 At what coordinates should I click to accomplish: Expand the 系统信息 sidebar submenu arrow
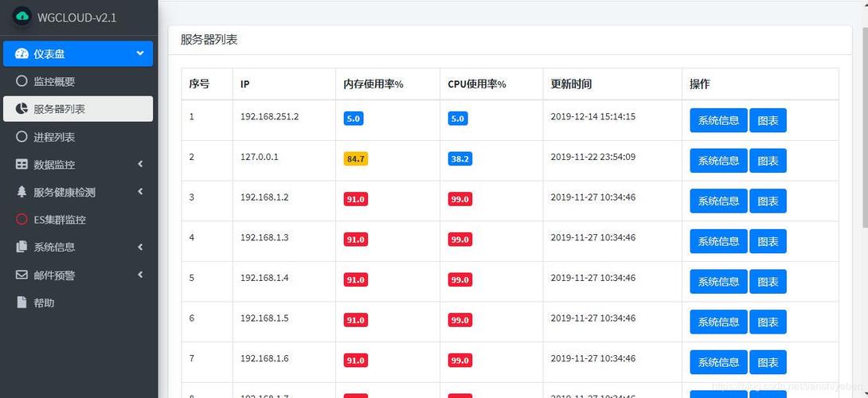pos(140,247)
